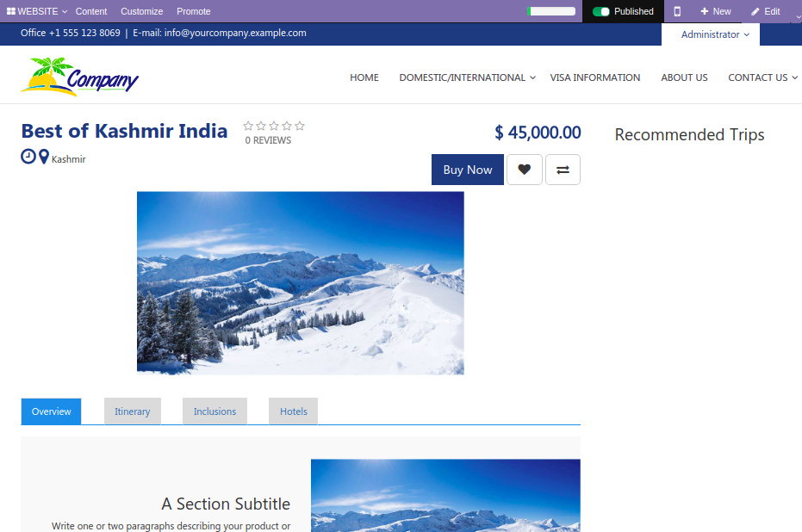Click the Overview section mountain image

coord(445,495)
